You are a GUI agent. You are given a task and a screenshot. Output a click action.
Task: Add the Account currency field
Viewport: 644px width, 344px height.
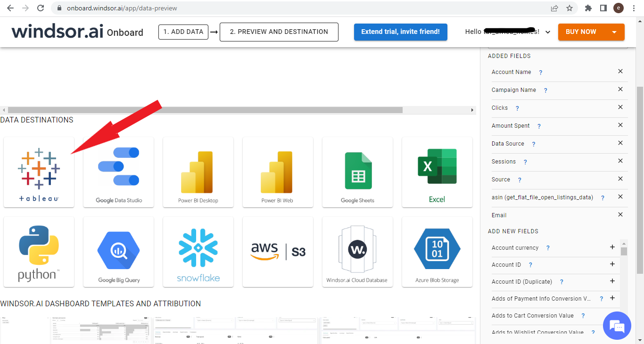point(612,247)
